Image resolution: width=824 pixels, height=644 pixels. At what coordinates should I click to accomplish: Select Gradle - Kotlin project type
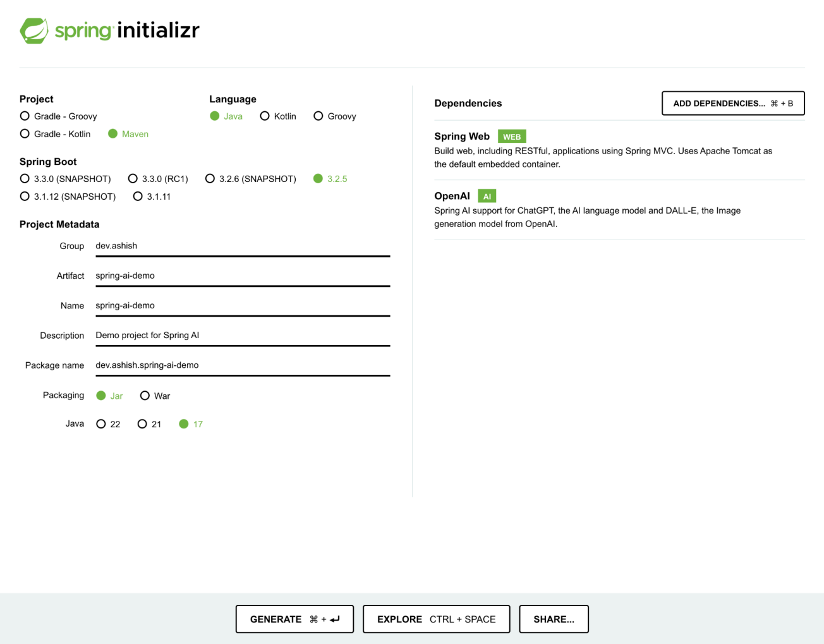click(x=56, y=134)
